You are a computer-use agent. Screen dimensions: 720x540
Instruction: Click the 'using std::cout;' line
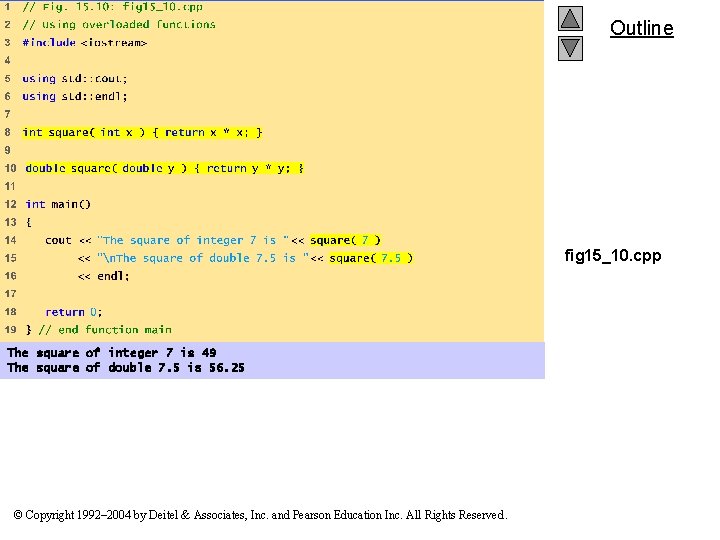coord(74,79)
